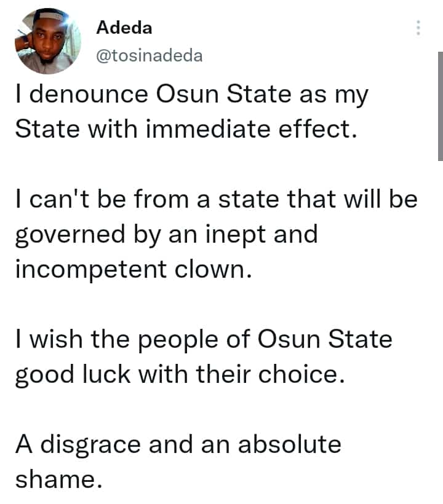Viewport: 443px width, 504px height.
Task: Open the Adeda display name profile link
Action: point(124,27)
